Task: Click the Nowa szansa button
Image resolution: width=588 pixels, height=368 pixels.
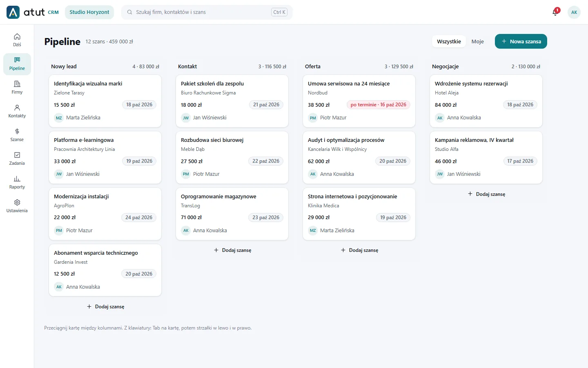Action: point(521,41)
